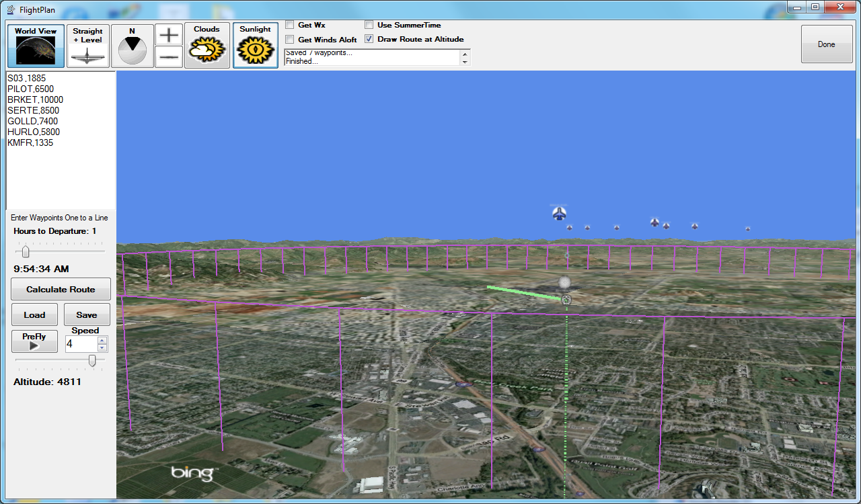Click the Load button
Screen dimensions: 861x504
click(x=34, y=314)
